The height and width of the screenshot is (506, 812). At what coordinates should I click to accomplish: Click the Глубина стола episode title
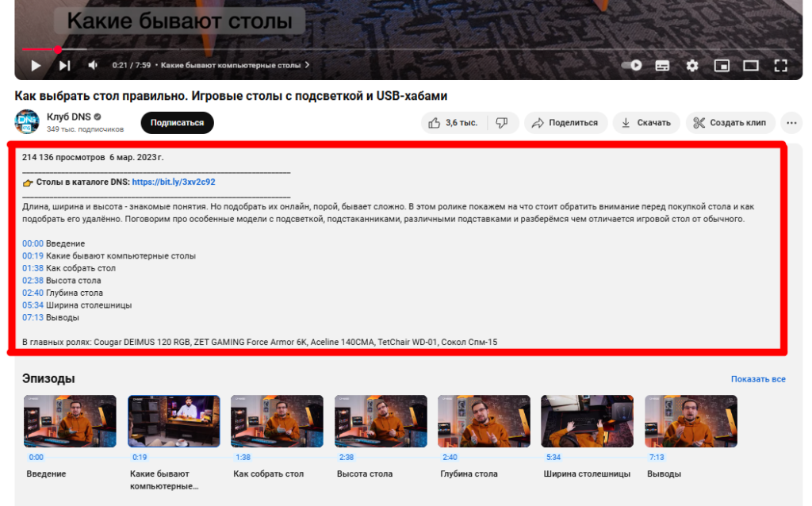click(x=469, y=474)
